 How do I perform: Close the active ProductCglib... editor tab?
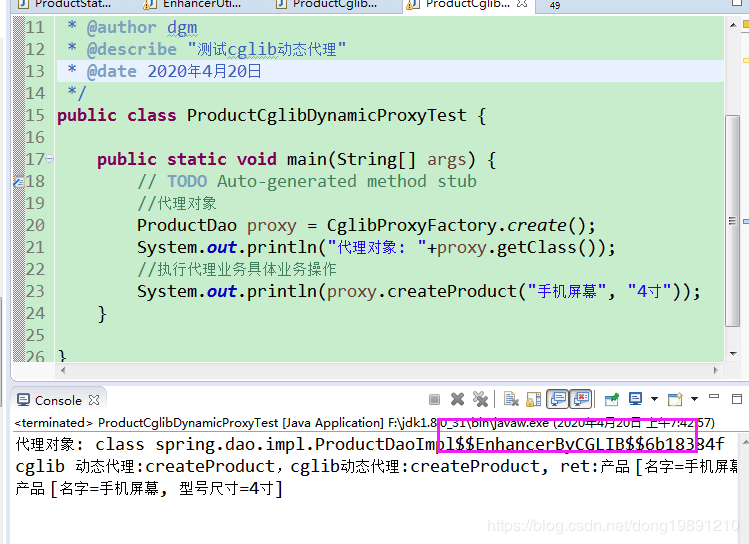point(522,4)
